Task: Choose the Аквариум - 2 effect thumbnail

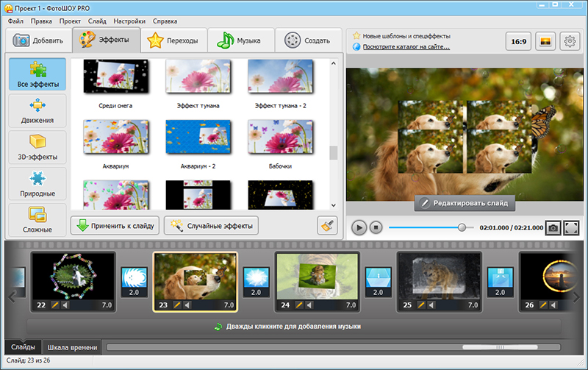Action: [198, 137]
